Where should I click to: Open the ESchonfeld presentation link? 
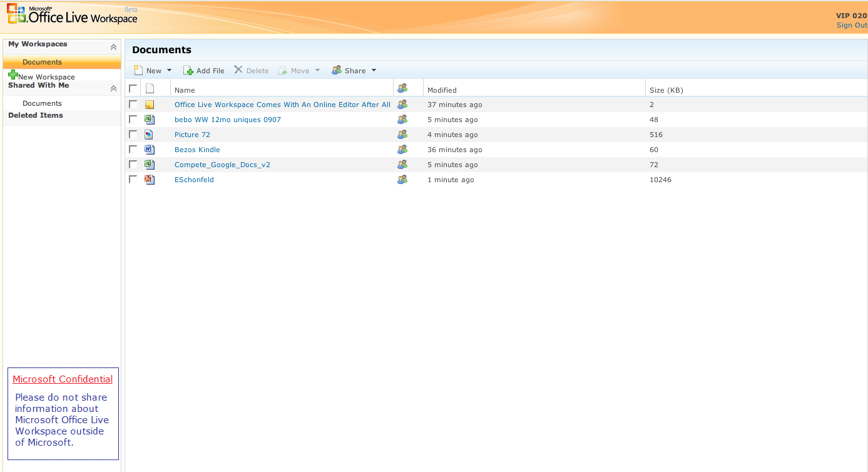point(194,180)
